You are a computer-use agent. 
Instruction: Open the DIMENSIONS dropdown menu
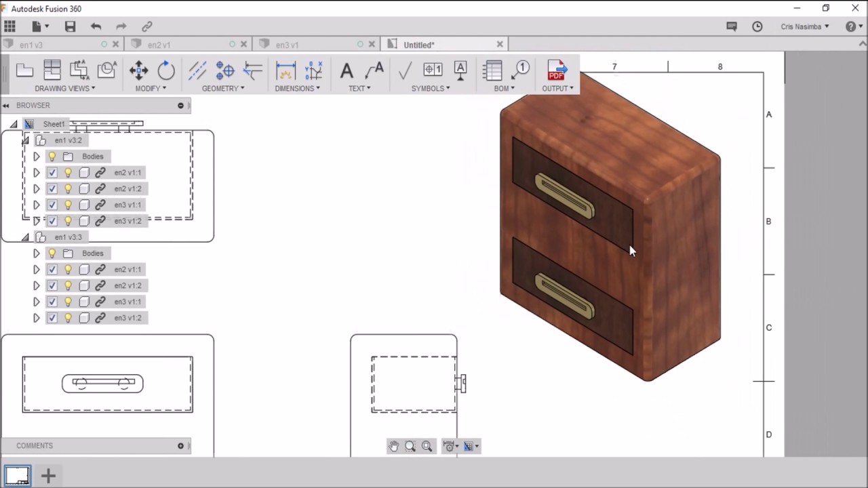pyautogui.click(x=298, y=88)
